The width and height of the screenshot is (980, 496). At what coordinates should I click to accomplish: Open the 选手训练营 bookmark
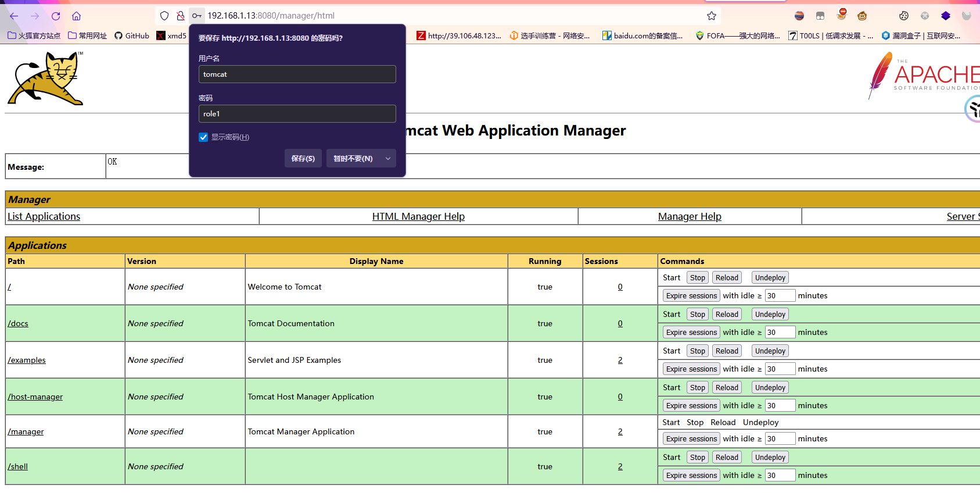550,35
